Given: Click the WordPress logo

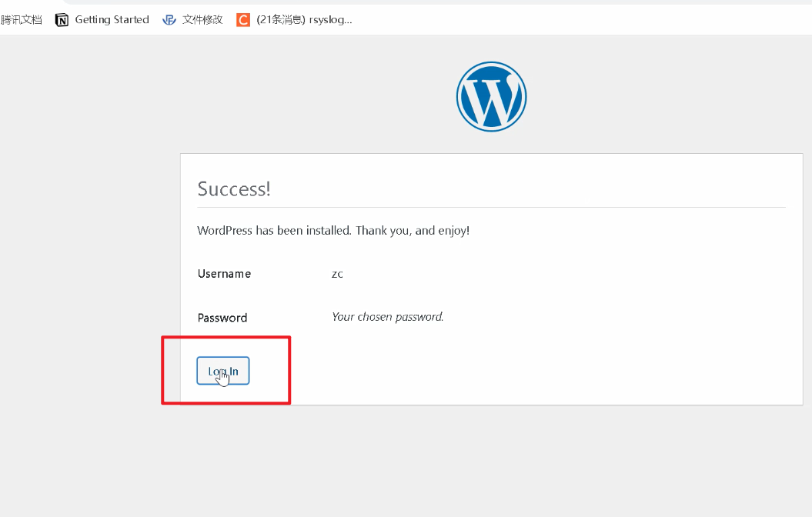Looking at the screenshot, I should click(492, 97).
